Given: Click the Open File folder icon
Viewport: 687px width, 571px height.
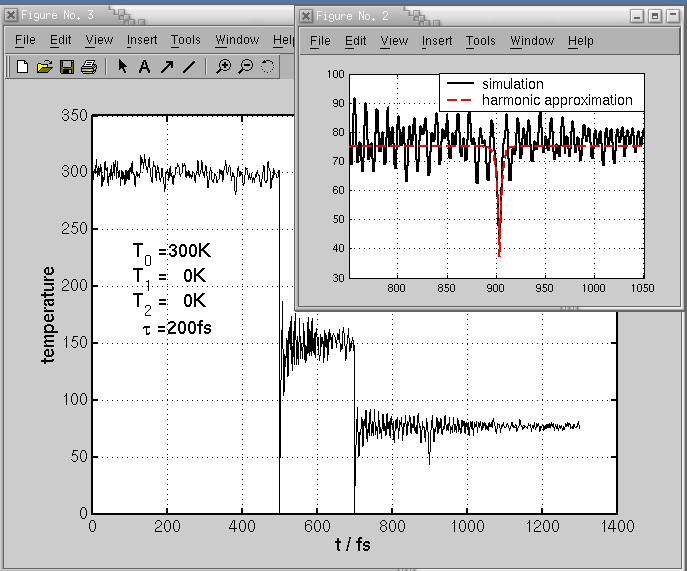Looking at the screenshot, I should [x=44, y=67].
